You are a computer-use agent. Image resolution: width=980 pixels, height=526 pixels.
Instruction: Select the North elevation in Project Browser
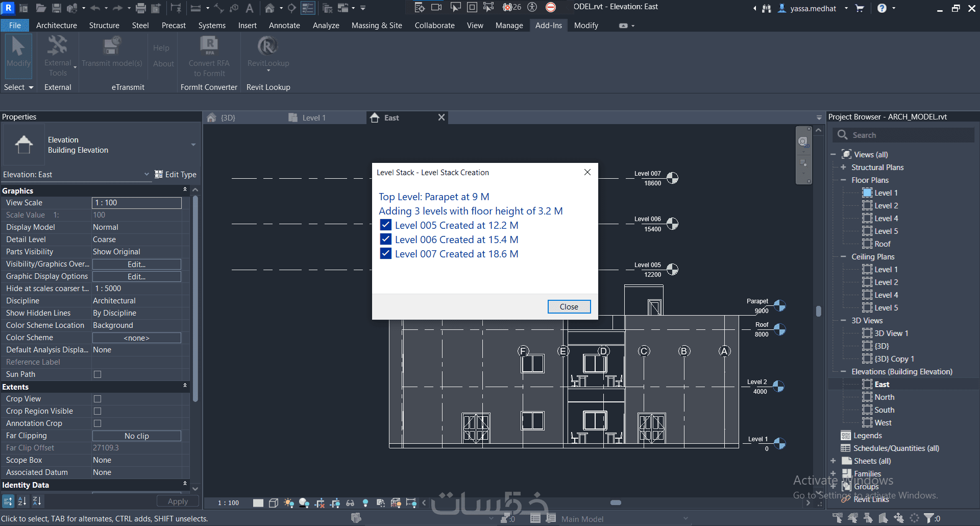pos(884,397)
